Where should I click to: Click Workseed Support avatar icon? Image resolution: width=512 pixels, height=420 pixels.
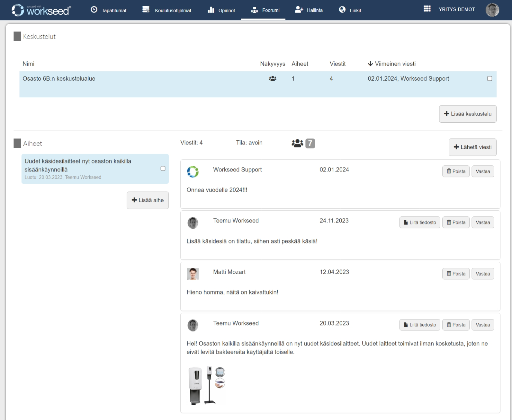[x=193, y=171]
